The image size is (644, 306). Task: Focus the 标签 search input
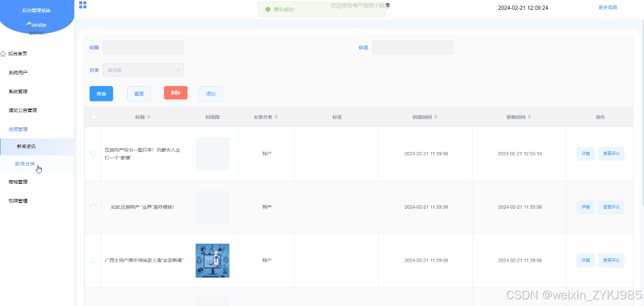coord(413,47)
